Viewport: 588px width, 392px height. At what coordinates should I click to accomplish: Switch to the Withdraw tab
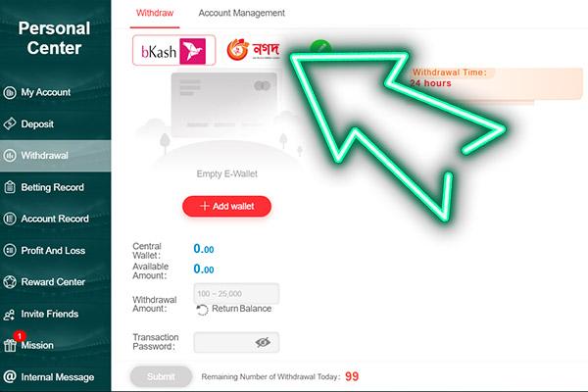tap(155, 13)
